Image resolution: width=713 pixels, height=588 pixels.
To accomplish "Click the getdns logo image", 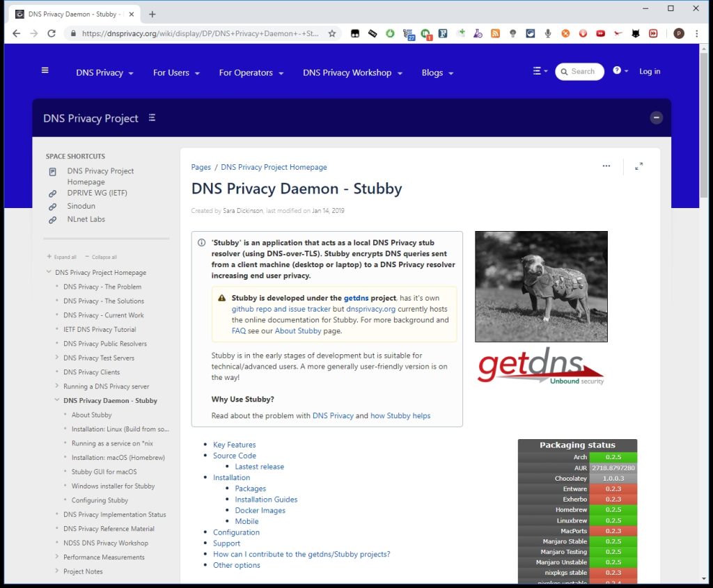I will (540, 366).
